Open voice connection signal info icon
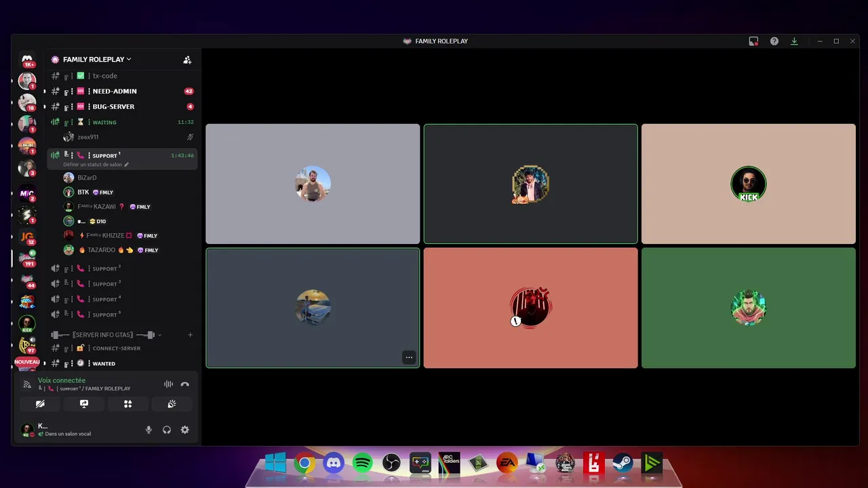This screenshot has height=488, width=868. click(27, 384)
